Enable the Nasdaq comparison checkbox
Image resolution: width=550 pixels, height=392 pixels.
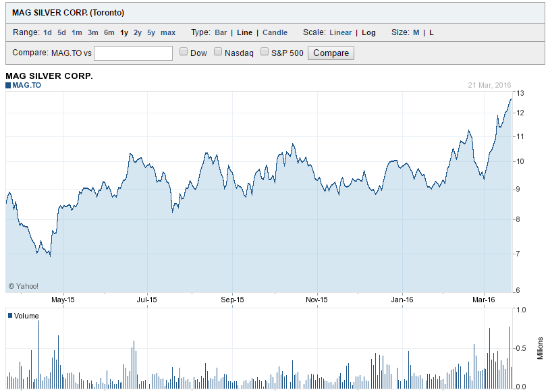coord(218,51)
